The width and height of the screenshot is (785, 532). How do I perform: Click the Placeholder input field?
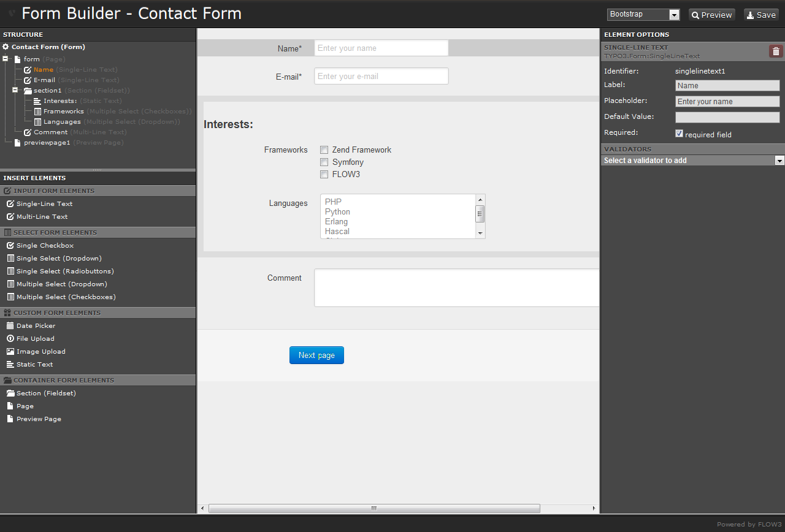coord(727,102)
